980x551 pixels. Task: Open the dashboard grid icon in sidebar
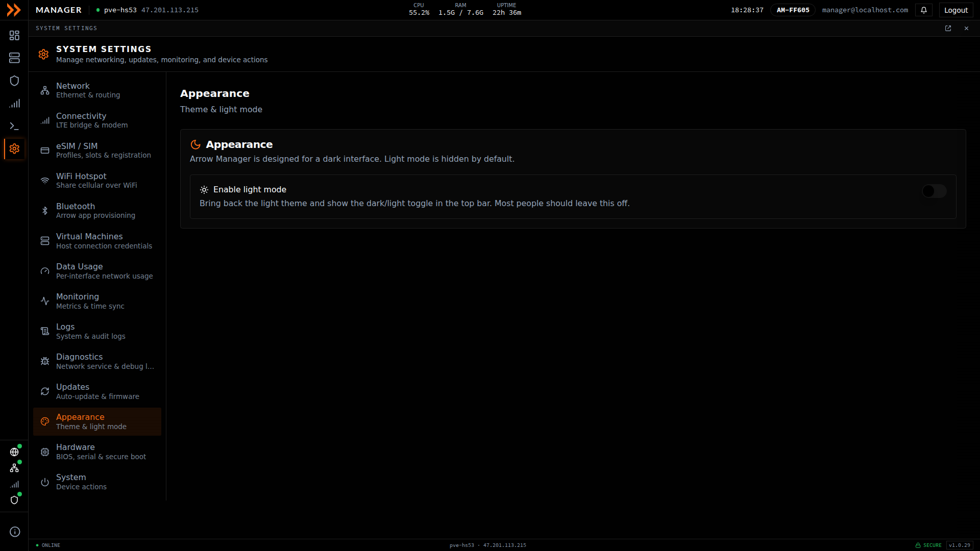click(14, 35)
